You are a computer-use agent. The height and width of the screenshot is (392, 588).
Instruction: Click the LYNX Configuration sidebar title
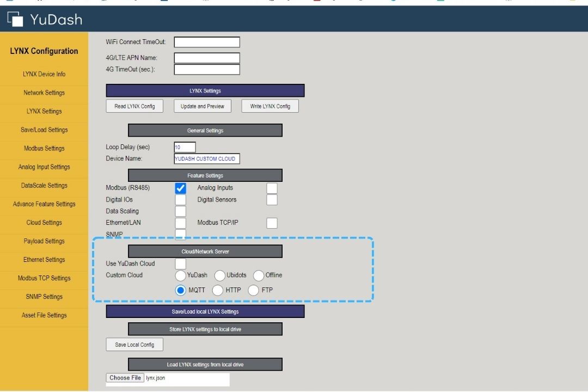click(x=44, y=51)
